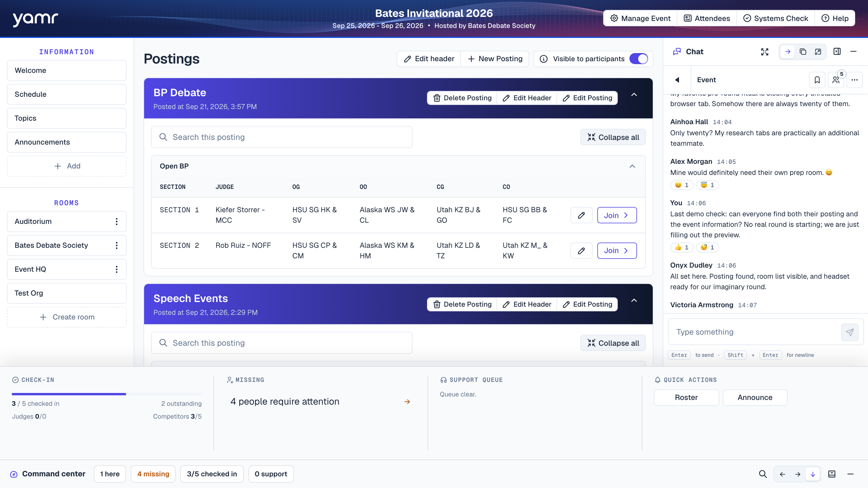Toggle the chat side panel layout icon
Screen dimensions: 868x488
837,52
